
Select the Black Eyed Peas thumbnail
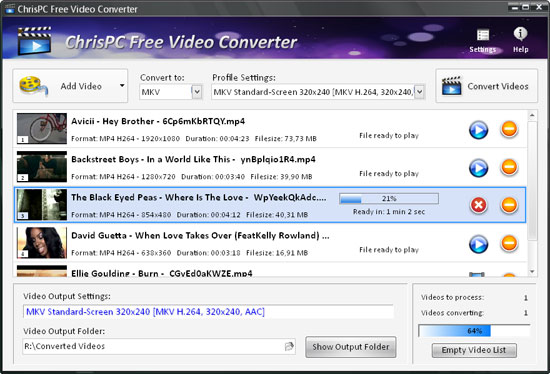[x=42, y=205]
